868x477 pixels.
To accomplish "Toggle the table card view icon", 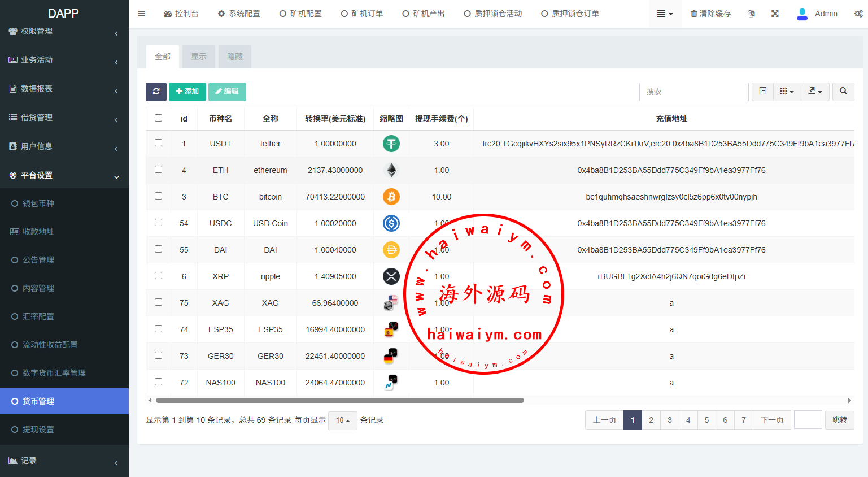I will [x=762, y=92].
